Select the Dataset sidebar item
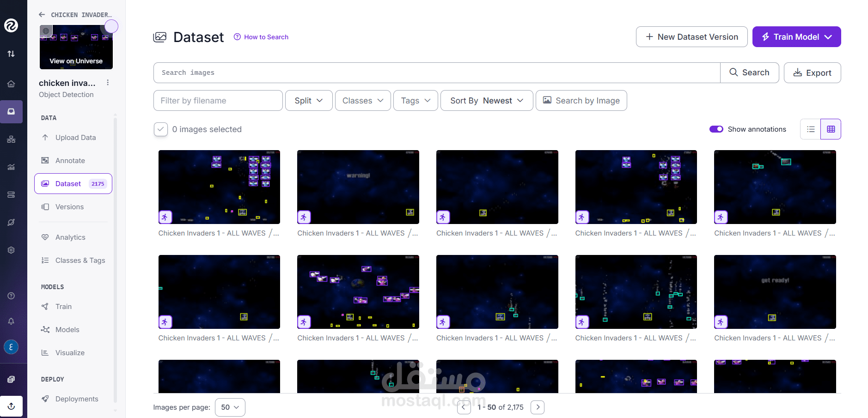868x418 pixels. (x=73, y=184)
